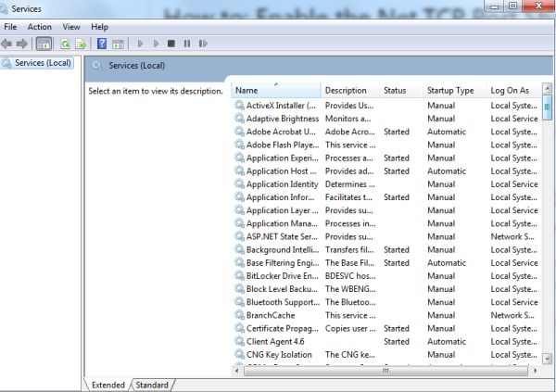The image size is (556, 392).
Task: Click 'Started' status of Client Agent 4.6
Action: [397, 342]
